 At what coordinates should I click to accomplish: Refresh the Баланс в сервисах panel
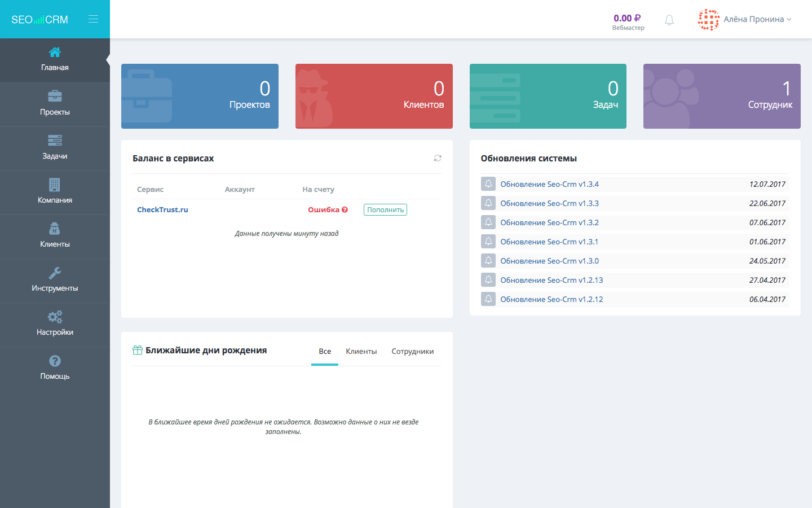[x=437, y=158]
